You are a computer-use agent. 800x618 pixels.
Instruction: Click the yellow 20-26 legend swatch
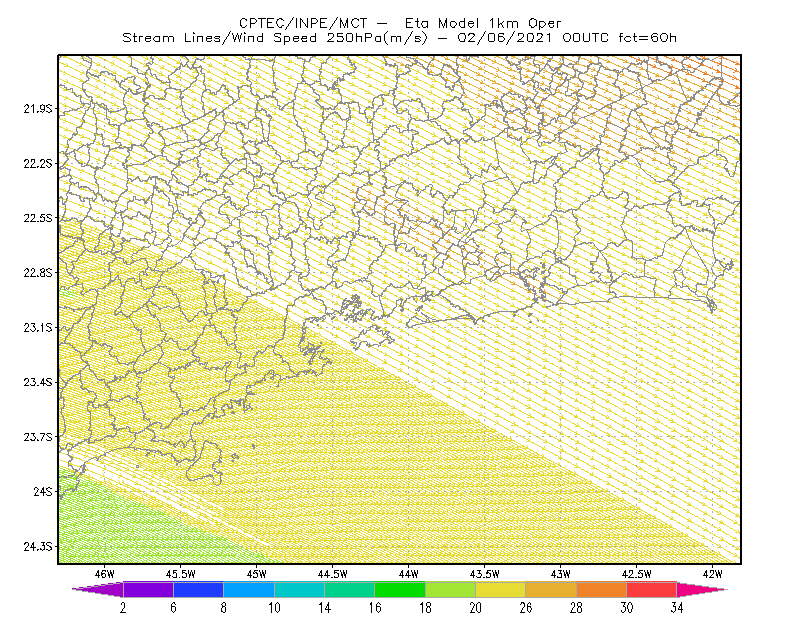501,589
